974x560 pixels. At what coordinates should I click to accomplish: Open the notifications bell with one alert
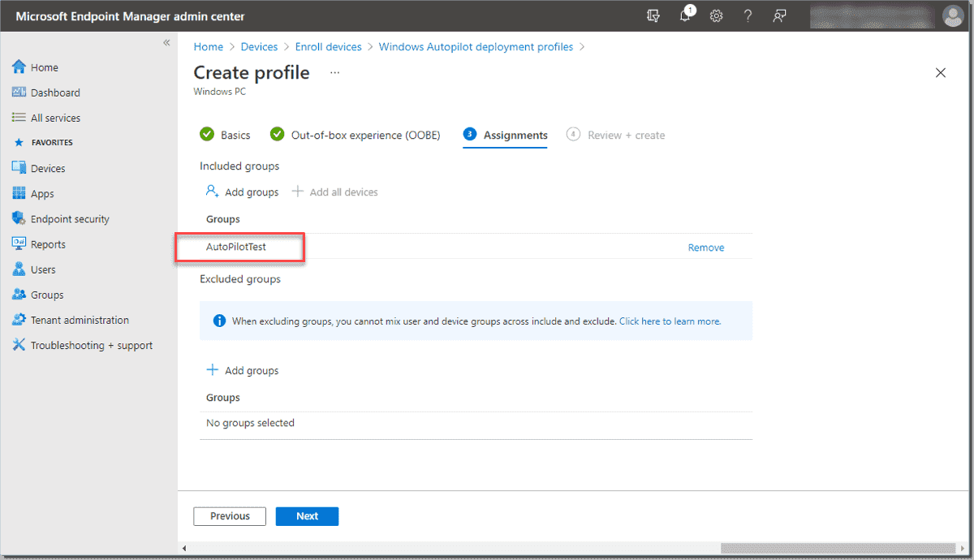tap(685, 15)
